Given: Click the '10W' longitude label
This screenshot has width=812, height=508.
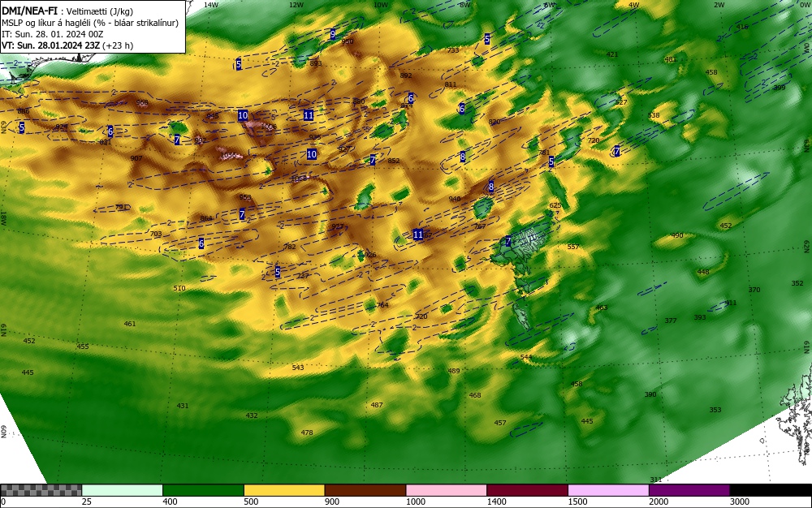Looking at the screenshot, I should coord(381,5).
